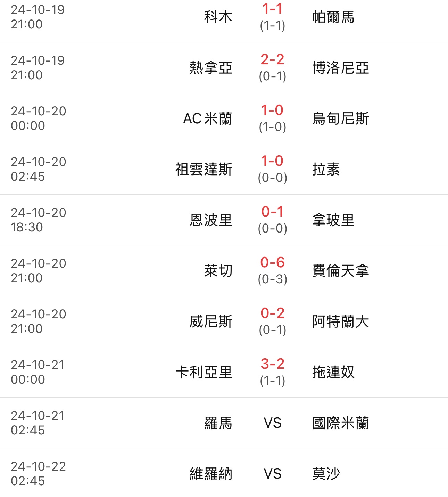Tap the 0-1 score for 恩波里 match
This screenshot has width=448, height=497.
pos(272,212)
